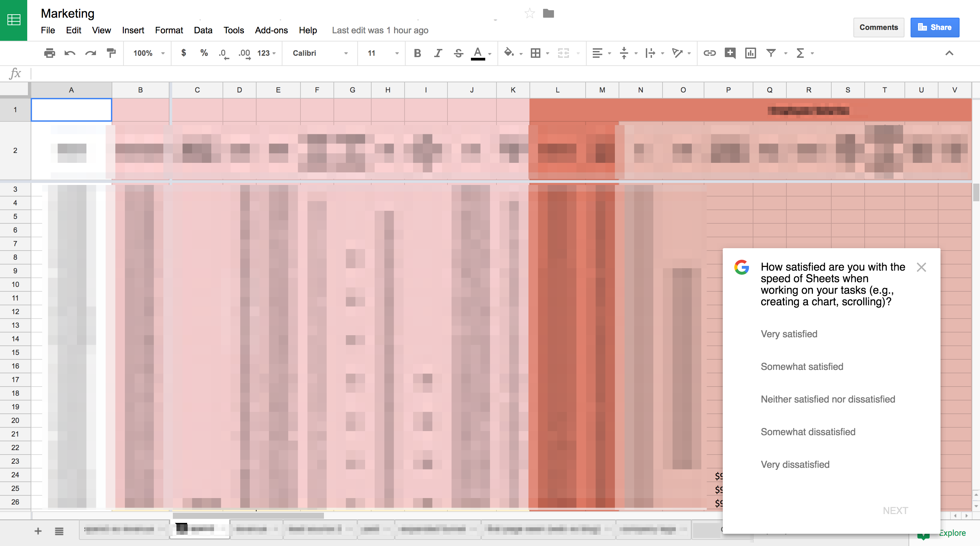Select Somewhat dissatisfied survey option
This screenshot has height=546, width=980.
pos(808,432)
